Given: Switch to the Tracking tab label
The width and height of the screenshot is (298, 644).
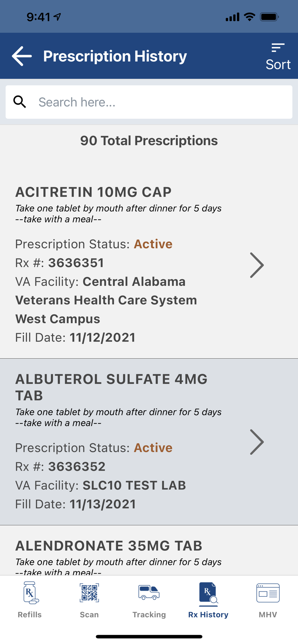Looking at the screenshot, I should click(x=149, y=614).
